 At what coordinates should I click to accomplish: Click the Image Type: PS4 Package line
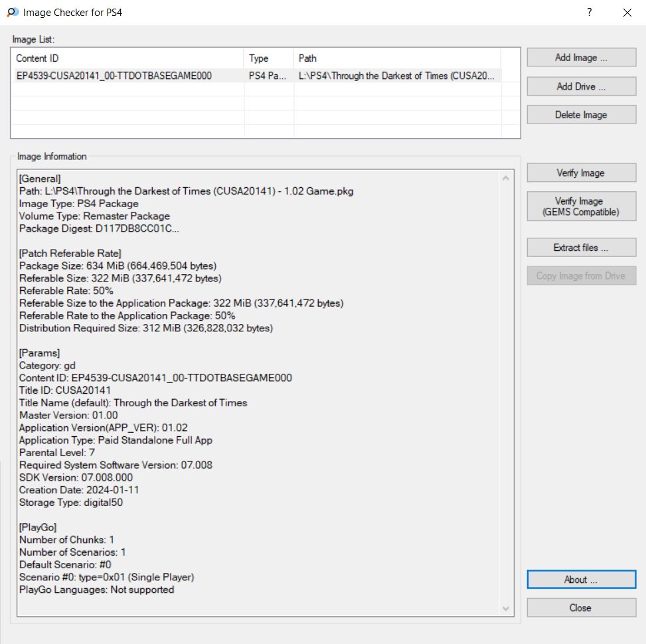pos(79,204)
